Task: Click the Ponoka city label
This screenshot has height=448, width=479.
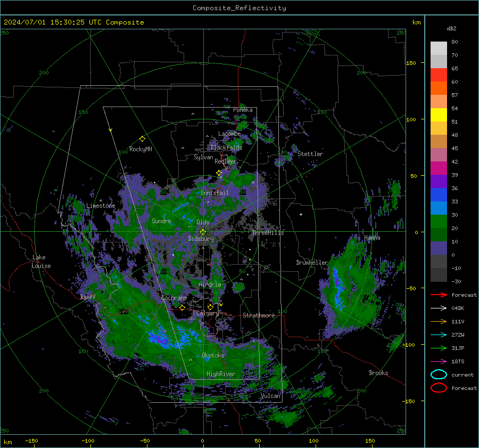Action: click(243, 110)
